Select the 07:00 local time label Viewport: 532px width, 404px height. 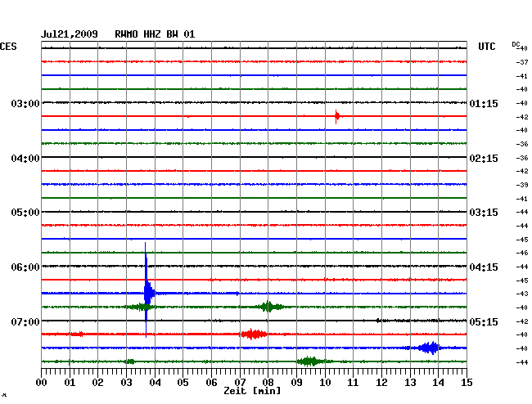click(25, 321)
